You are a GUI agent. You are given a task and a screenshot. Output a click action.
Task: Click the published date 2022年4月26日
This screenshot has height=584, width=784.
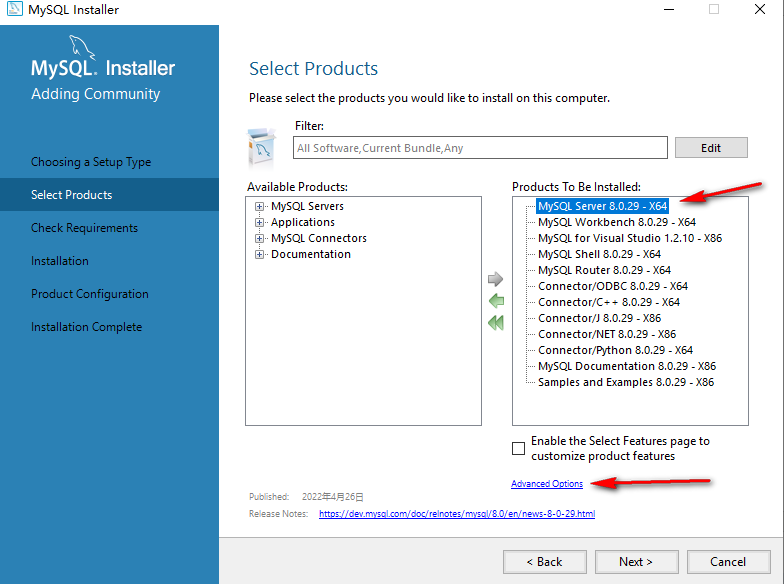pos(332,496)
